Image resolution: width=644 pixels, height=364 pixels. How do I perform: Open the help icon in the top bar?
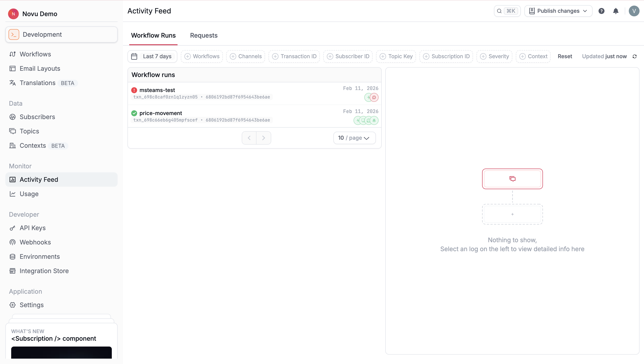pyautogui.click(x=602, y=11)
